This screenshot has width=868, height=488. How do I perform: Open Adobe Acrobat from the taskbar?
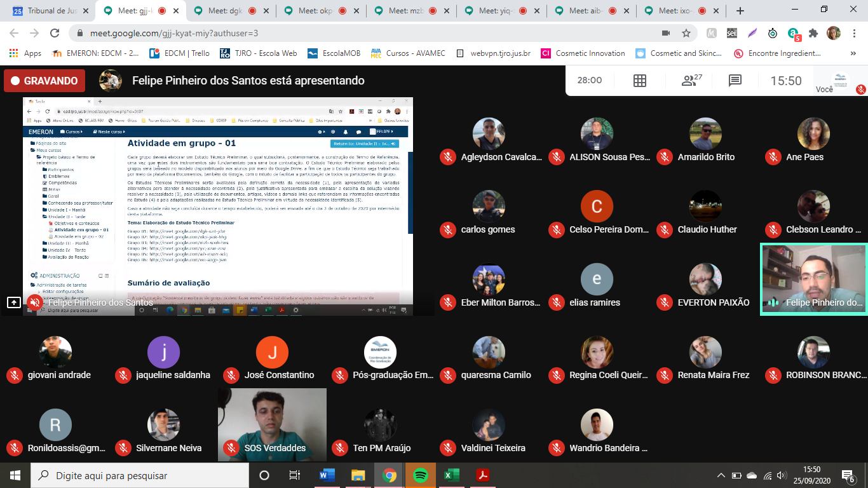(482, 475)
